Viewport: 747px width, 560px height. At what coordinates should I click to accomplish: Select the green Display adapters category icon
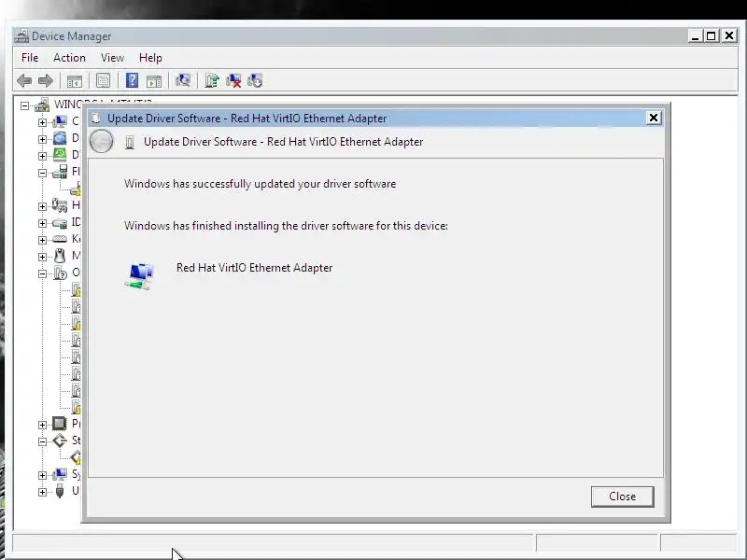click(x=60, y=155)
